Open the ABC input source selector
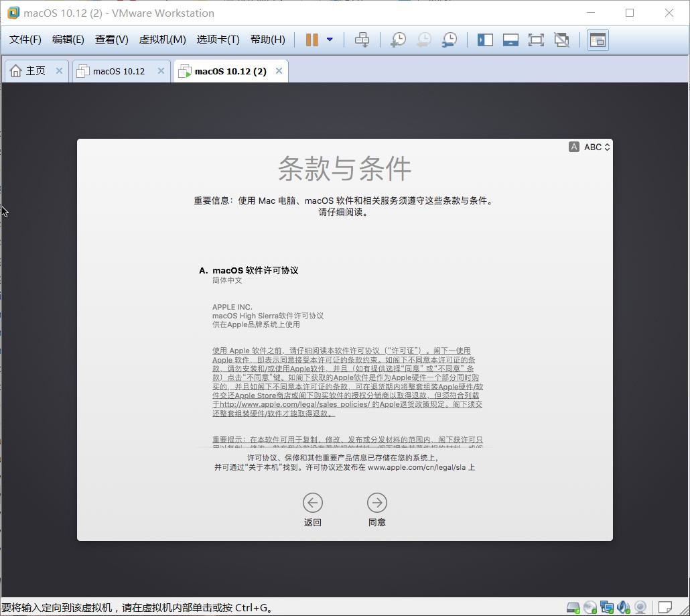This screenshot has width=690, height=616. [597, 147]
